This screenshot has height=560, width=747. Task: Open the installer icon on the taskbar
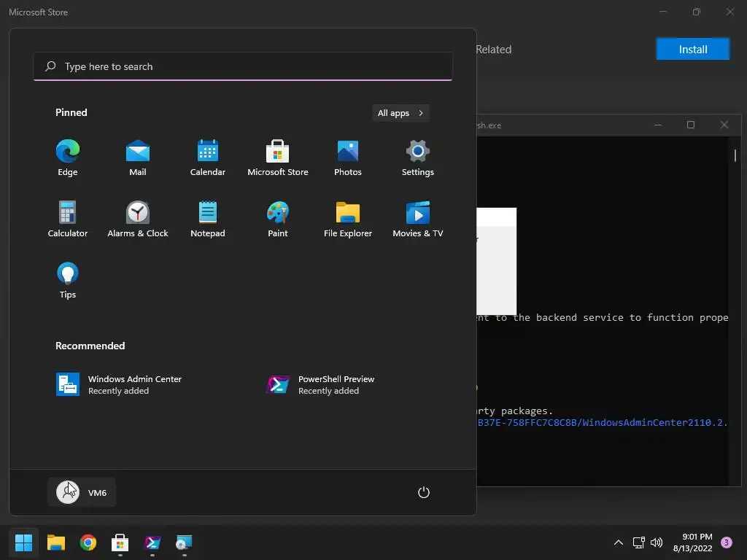click(184, 542)
